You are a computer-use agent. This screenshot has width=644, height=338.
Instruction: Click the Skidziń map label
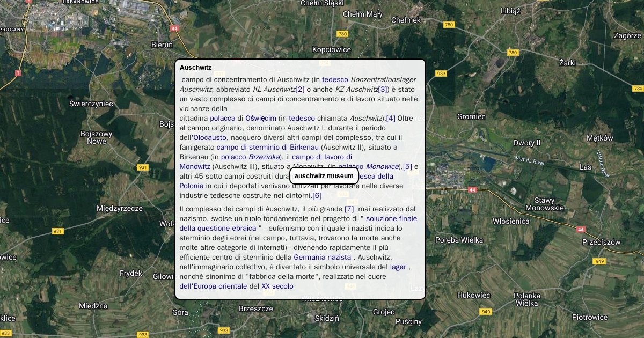[x=327, y=318]
